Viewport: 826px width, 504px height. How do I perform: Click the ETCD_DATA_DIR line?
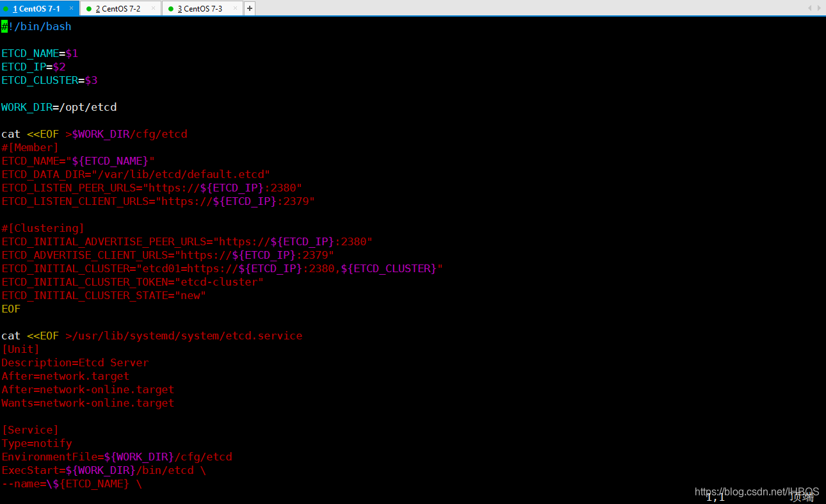[x=136, y=174]
